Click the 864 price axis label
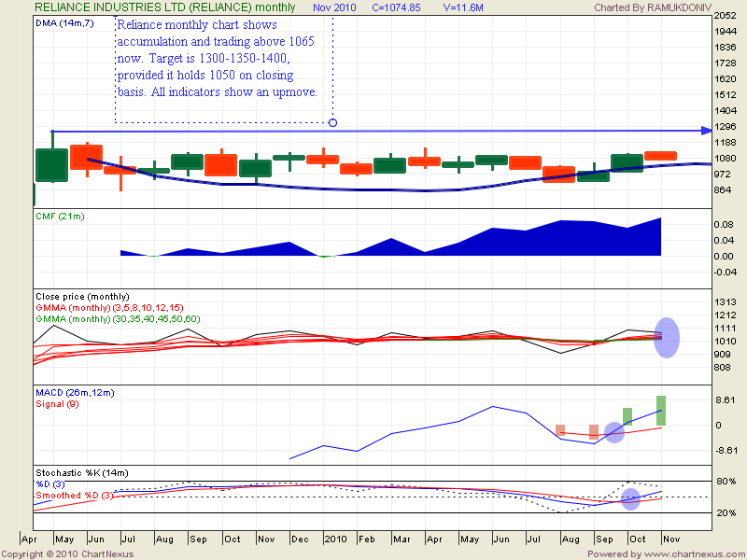This screenshot has width=747, height=560. pos(722,190)
